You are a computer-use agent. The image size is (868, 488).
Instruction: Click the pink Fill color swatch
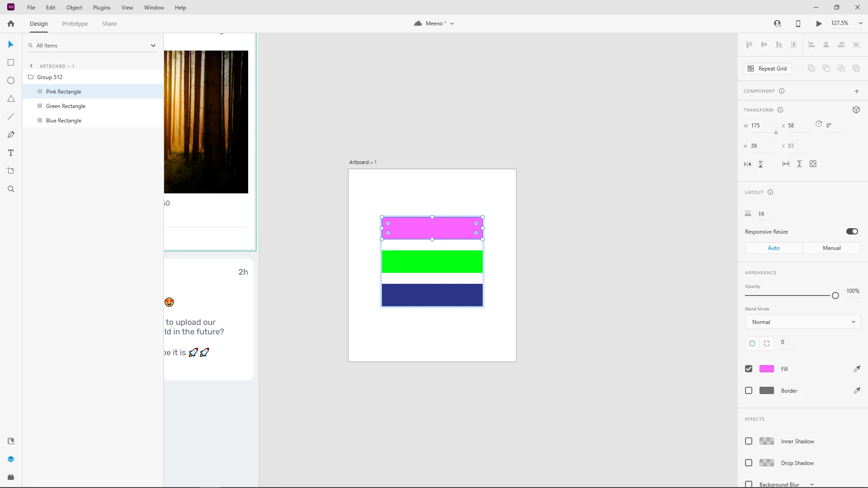[766, 369]
